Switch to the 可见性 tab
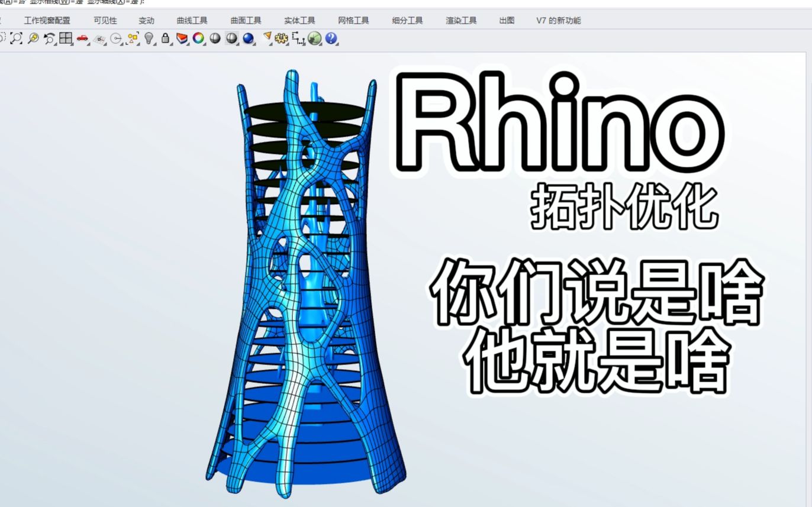 tap(105, 21)
